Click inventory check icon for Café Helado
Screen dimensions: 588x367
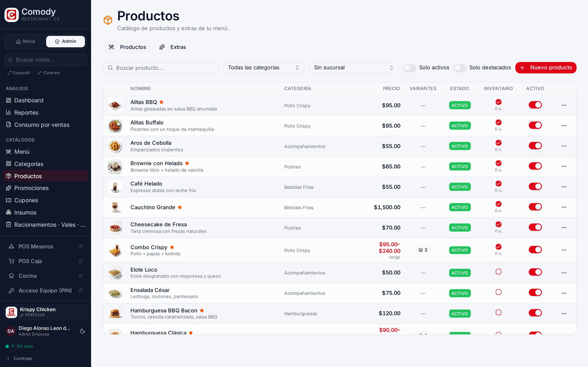click(x=498, y=183)
